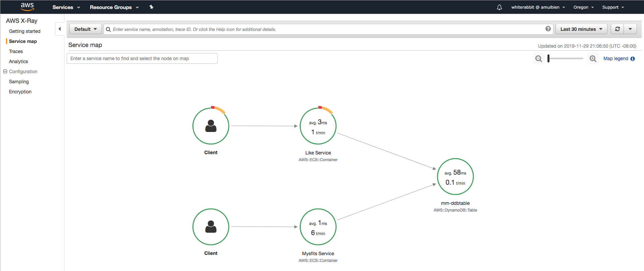Open the Service map page
Image resolution: width=644 pixels, height=271 pixels.
(23, 41)
